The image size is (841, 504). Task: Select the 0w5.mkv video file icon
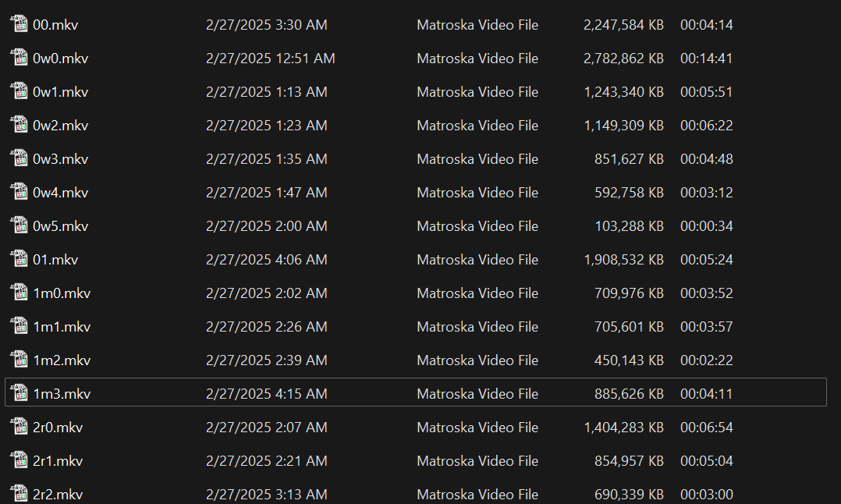click(19, 225)
